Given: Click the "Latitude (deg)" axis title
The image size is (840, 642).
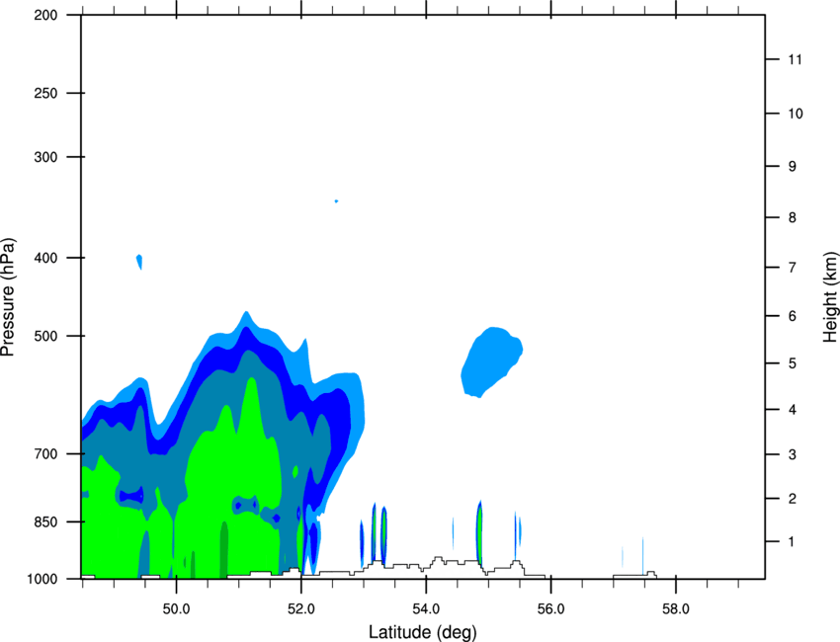Looking at the screenshot, I should 423,632.
